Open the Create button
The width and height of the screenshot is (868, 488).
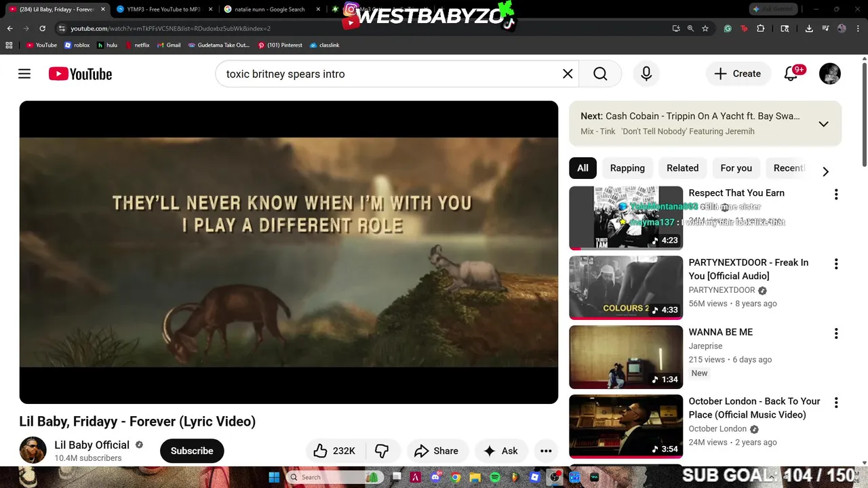[x=738, y=74]
